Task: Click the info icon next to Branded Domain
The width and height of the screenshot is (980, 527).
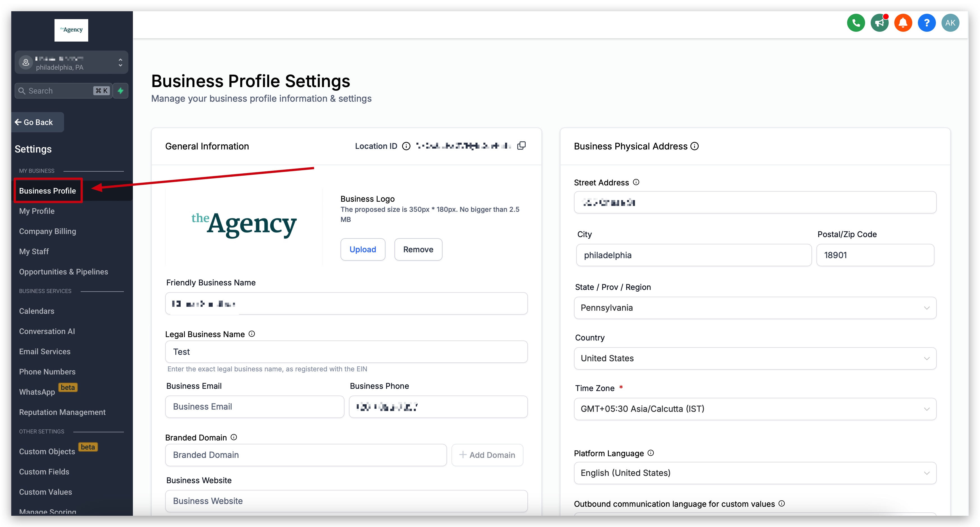Action: point(233,437)
